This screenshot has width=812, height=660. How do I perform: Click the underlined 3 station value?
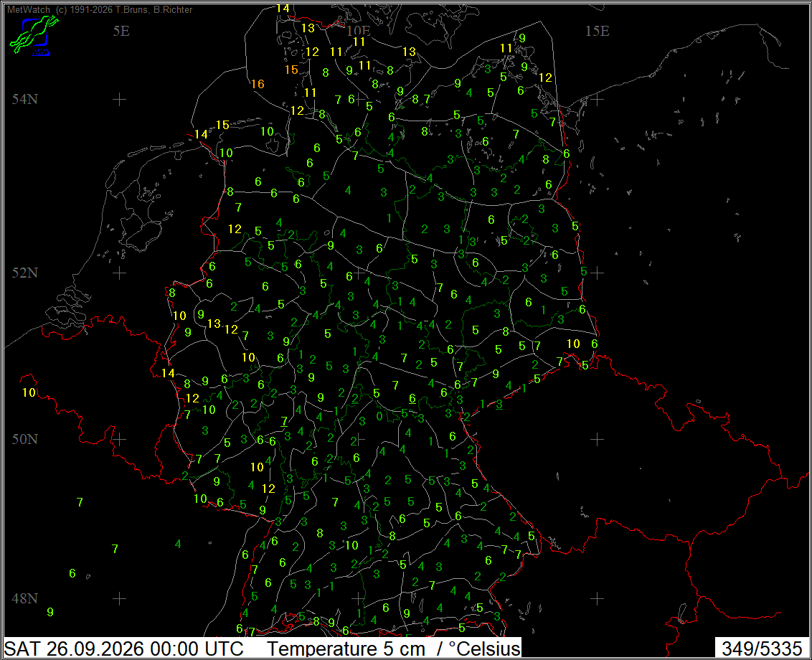(499, 404)
